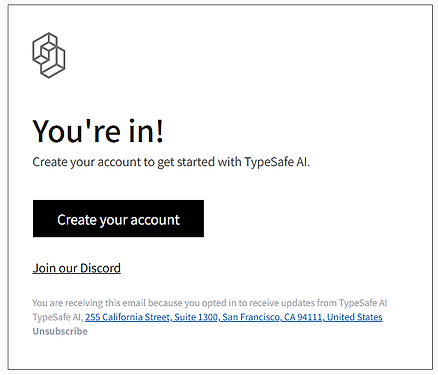
Task: Click United States in the address link
Action: click(355, 317)
